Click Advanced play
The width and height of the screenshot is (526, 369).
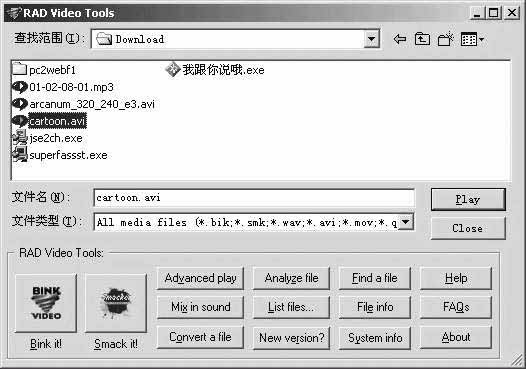(200, 278)
